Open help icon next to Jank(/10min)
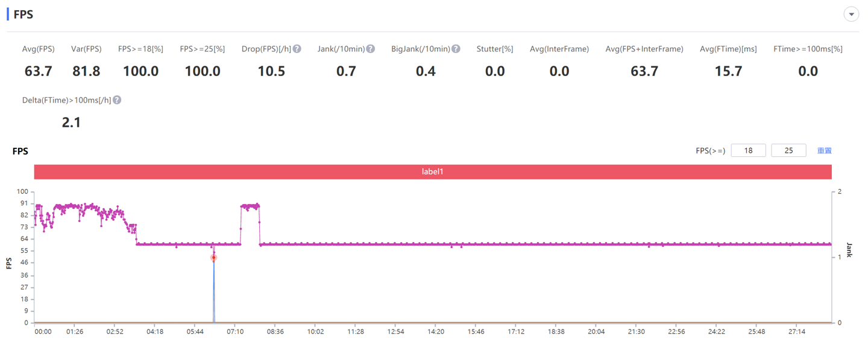This screenshot has height=338, width=868. pyautogui.click(x=371, y=49)
